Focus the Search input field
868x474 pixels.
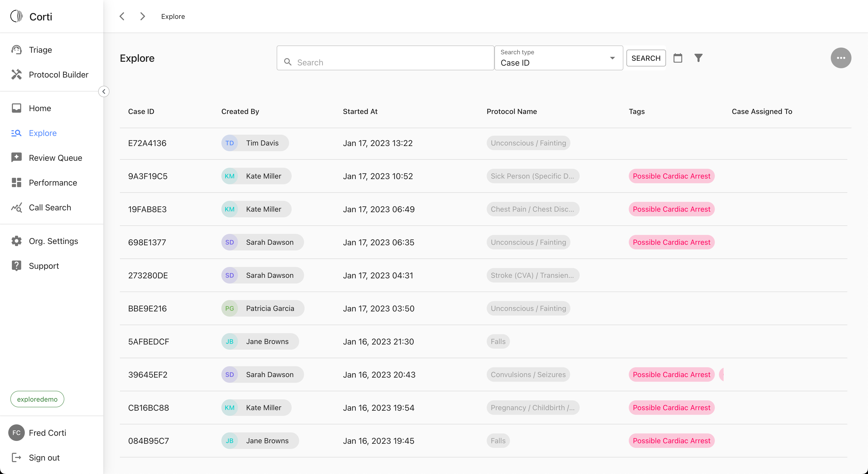[391, 62]
